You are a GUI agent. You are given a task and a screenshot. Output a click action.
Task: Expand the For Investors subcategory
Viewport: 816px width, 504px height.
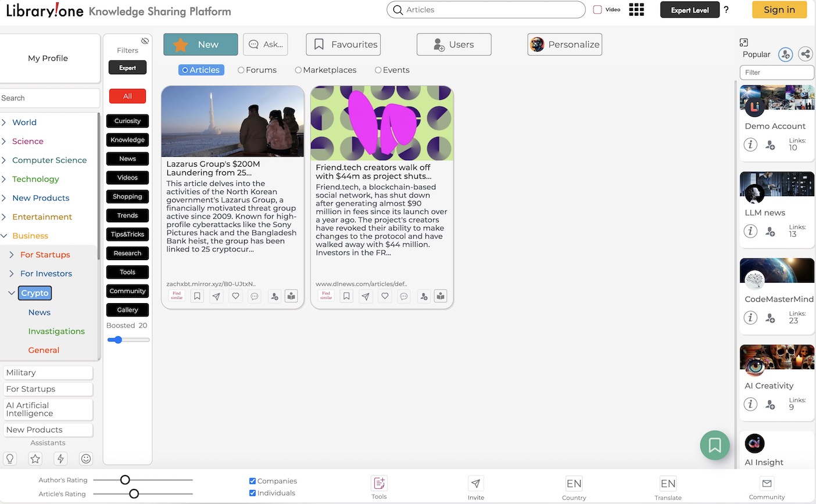(x=12, y=273)
